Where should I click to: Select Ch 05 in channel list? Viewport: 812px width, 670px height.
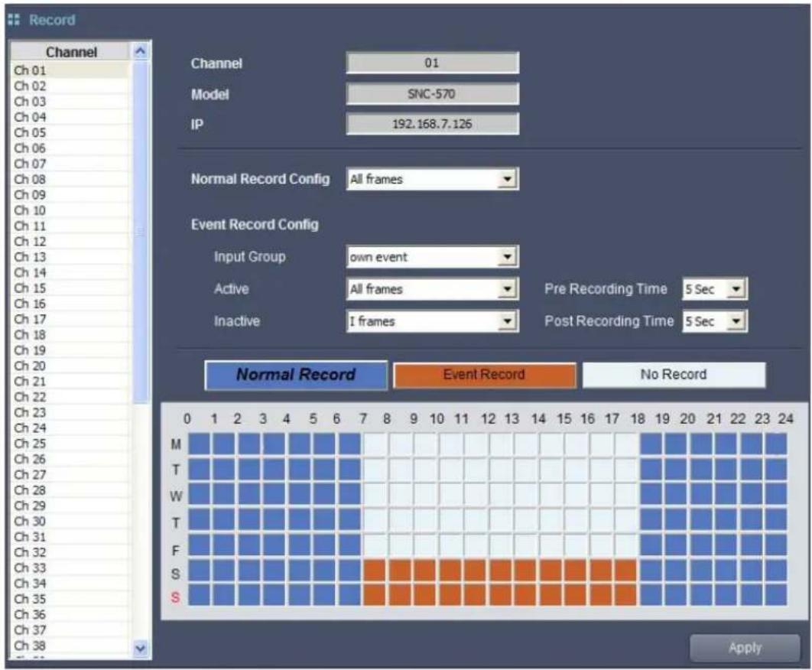[x=70, y=132]
